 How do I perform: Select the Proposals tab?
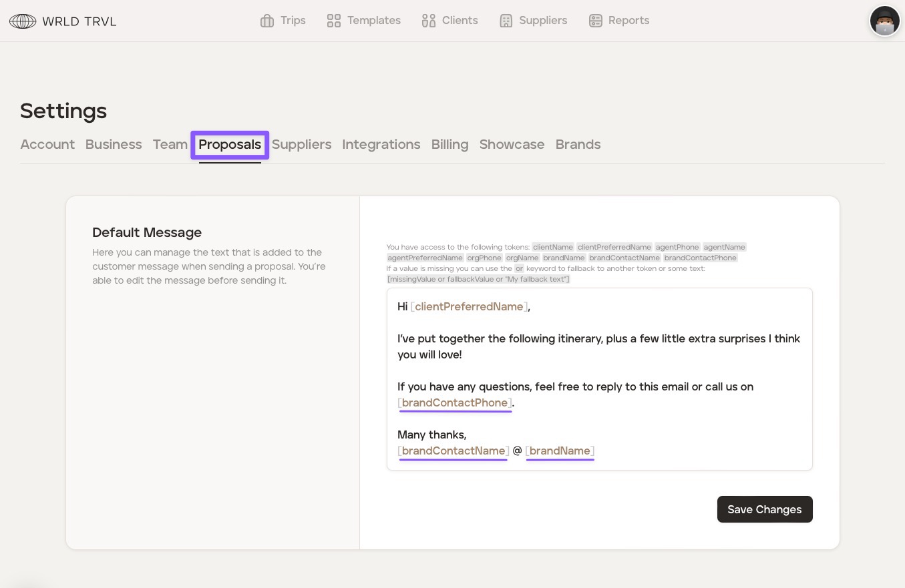tap(230, 144)
